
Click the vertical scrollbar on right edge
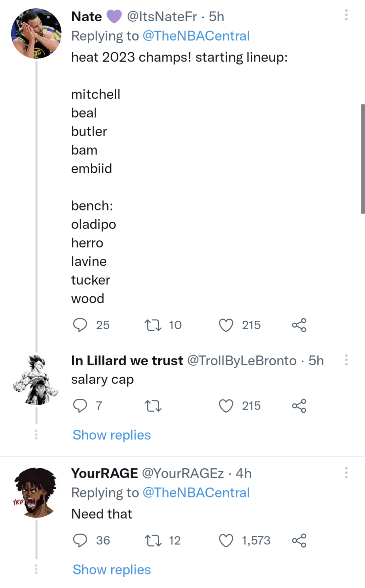[x=363, y=159]
